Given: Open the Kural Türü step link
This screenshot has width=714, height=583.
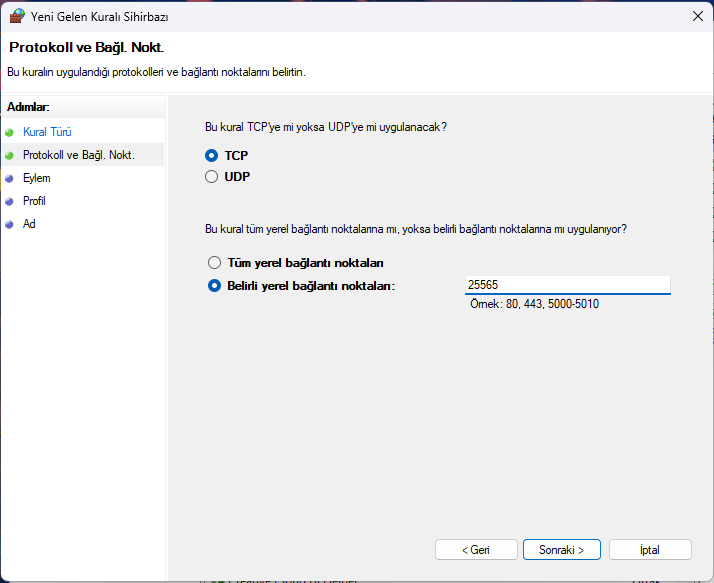Looking at the screenshot, I should 47,132.
